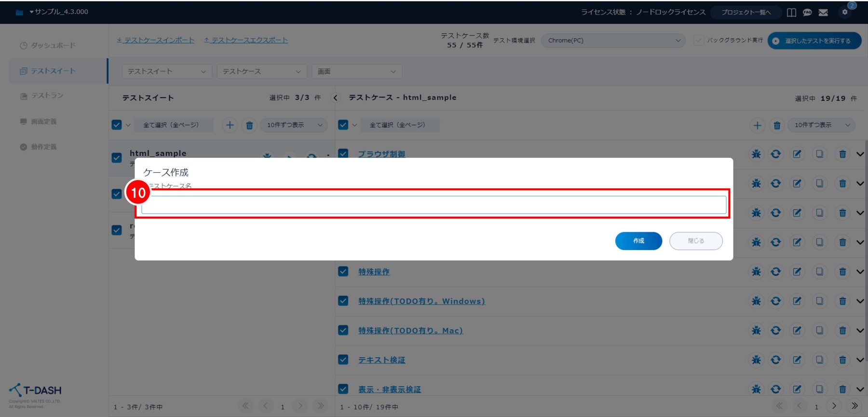
Task: Toggle the テキスト検証 checkbox
Action: pyautogui.click(x=343, y=360)
